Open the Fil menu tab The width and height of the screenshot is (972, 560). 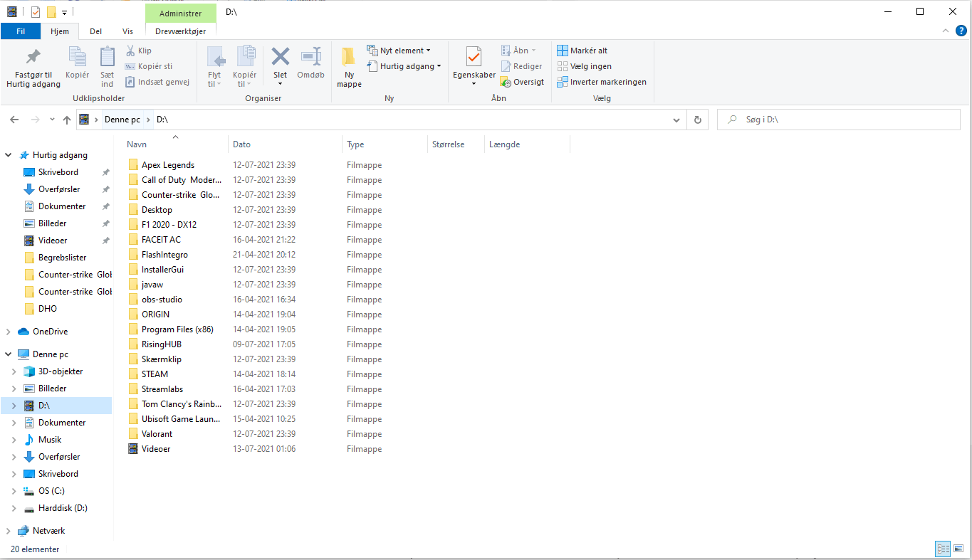[x=21, y=31]
